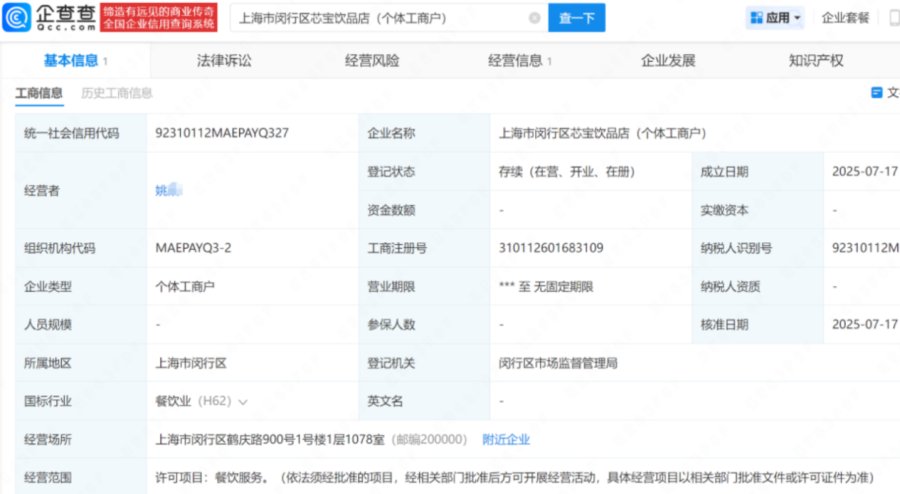
Task: Click the 餐饮业 industry text
Action: pos(173,401)
